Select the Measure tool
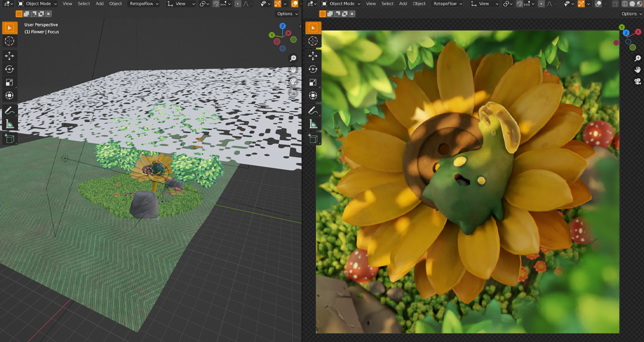 coord(9,123)
